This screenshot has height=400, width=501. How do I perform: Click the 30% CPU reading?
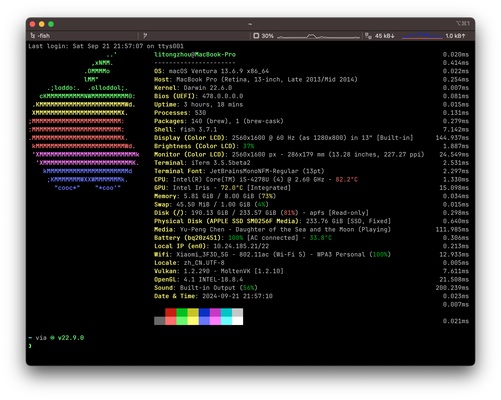click(x=267, y=36)
